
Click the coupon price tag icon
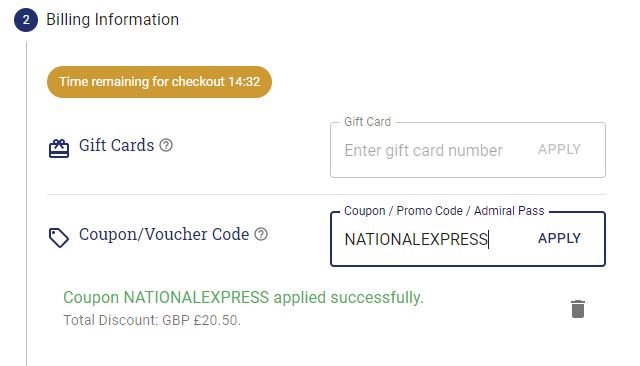pos(59,237)
